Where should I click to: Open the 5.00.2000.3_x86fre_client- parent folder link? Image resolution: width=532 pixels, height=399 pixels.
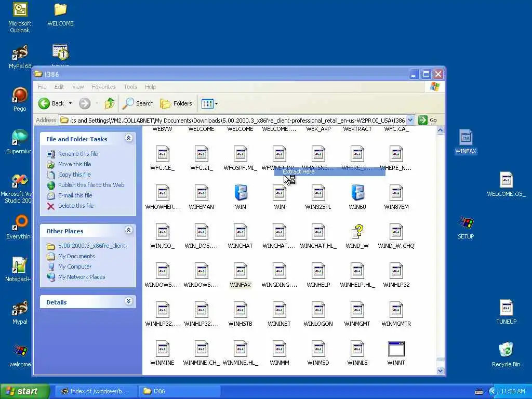click(x=92, y=246)
